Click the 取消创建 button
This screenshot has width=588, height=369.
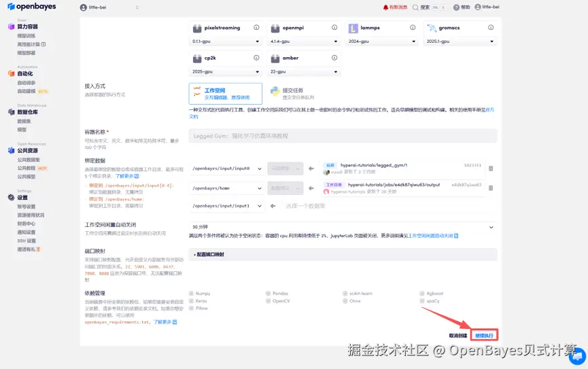tap(458, 335)
